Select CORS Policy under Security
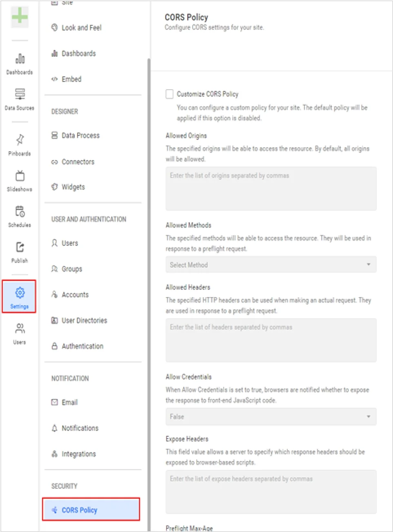 (79, 510)
